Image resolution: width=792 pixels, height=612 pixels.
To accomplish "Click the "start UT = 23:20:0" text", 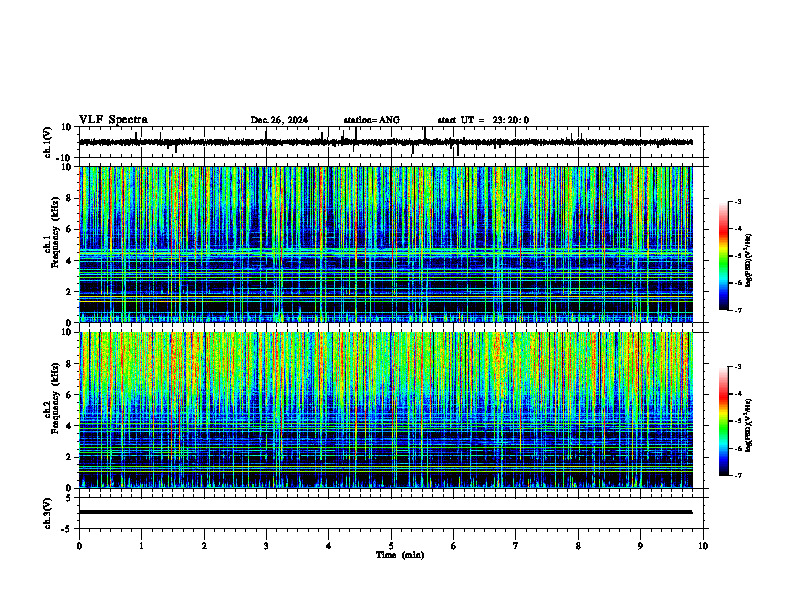I will pyautogui.click(x=483, y=120).
